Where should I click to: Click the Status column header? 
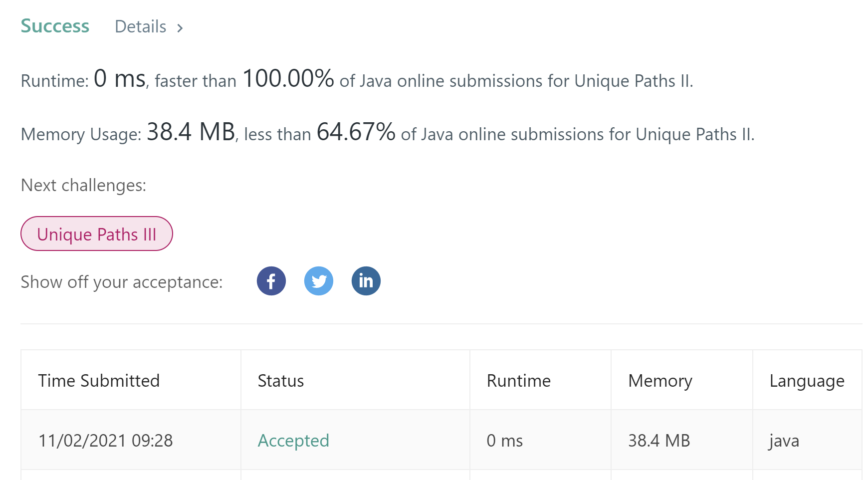point(281,381)
